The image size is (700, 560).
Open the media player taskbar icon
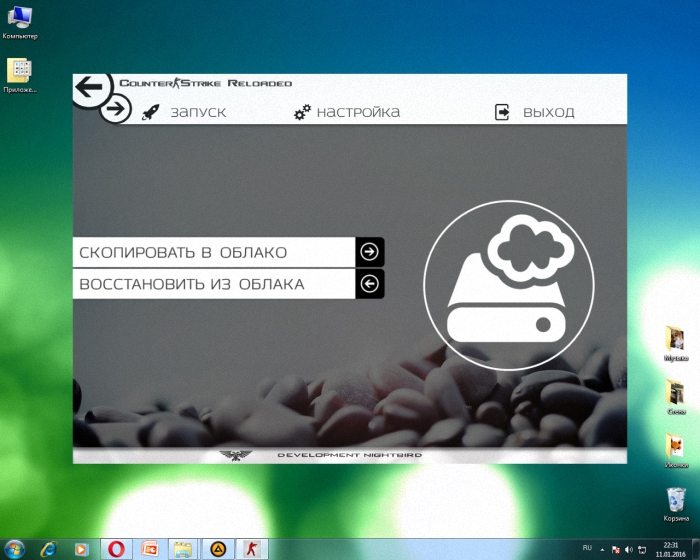[81, 549]
